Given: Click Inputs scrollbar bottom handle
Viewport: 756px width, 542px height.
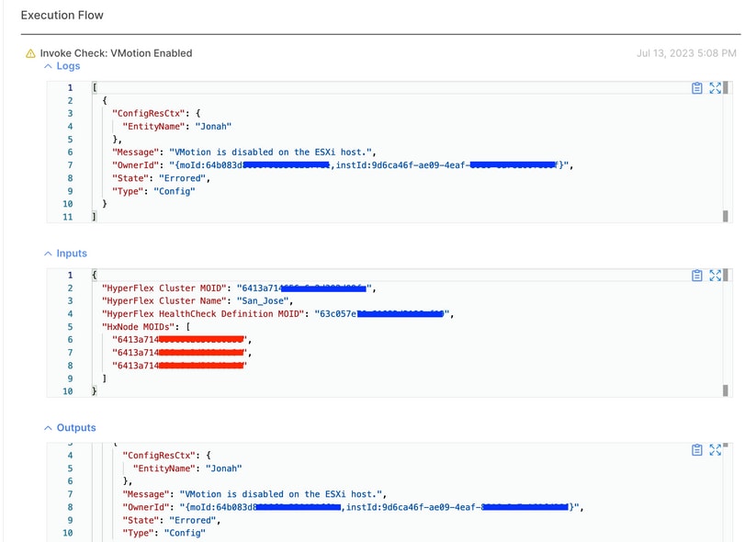Looking at the screenshot, I should click(725, 390).
